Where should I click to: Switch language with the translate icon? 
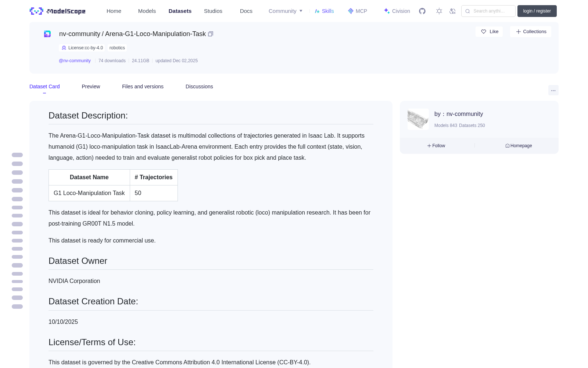tap(453, 11)
